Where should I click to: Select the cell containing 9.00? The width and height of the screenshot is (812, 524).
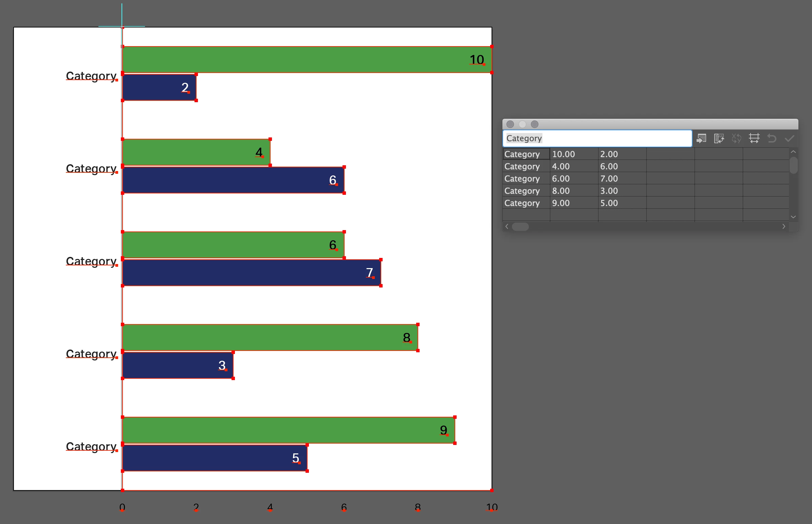click(574, 203)
